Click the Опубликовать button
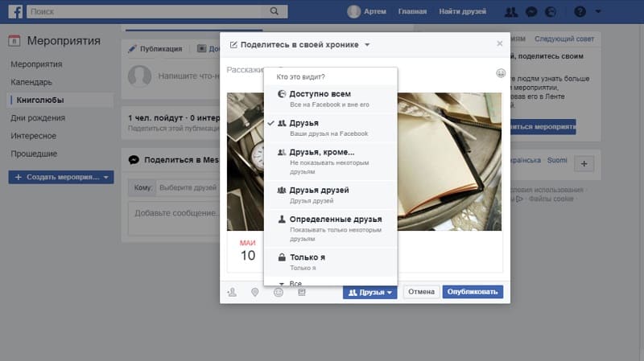 (473, 292)
